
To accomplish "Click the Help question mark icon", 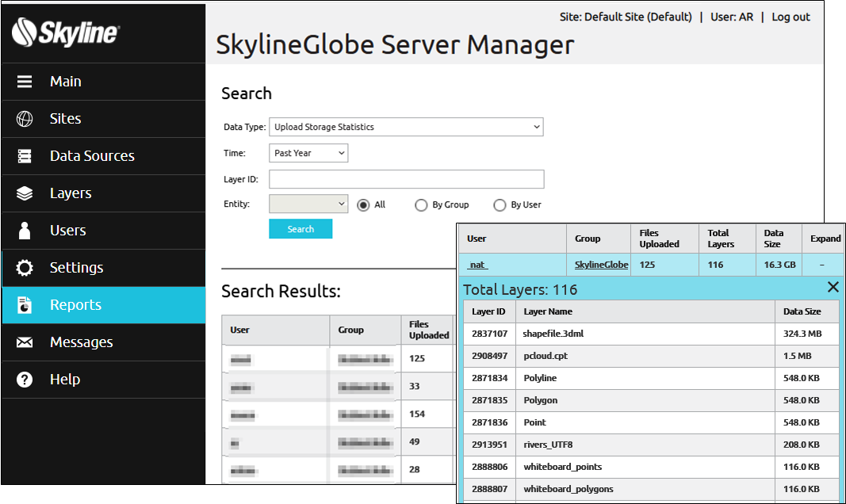I will point(25,380).
